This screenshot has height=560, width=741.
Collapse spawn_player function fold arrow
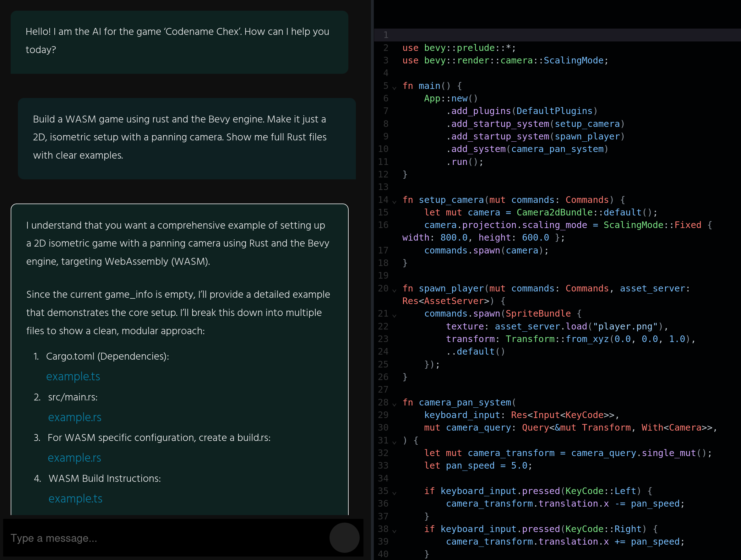coord(394,291)
